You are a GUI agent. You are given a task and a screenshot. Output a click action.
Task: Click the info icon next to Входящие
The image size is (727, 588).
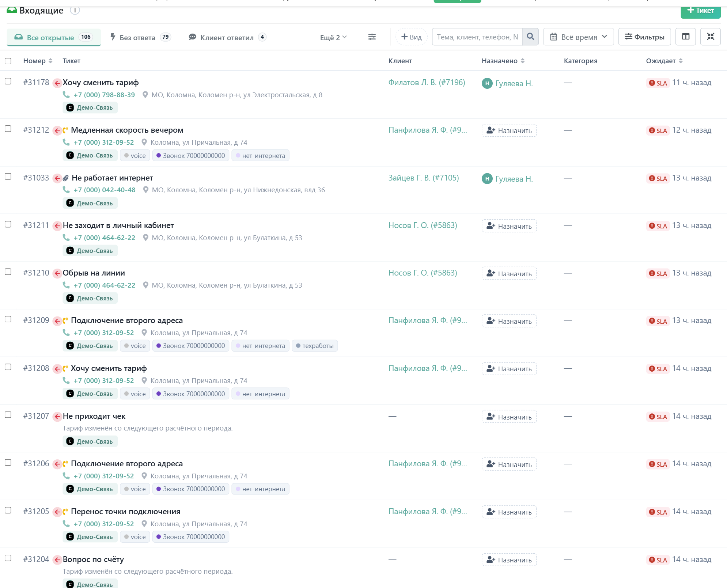75,10
